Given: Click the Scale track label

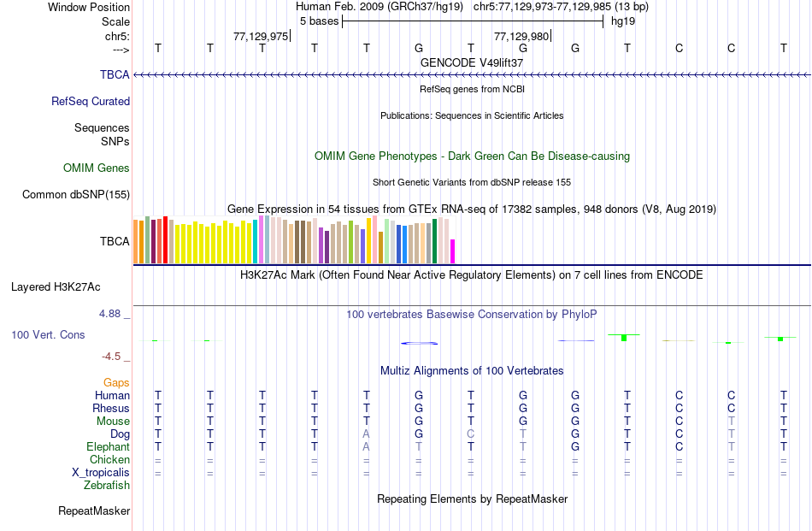Looking at the screenshot, I should coord(115,21).
